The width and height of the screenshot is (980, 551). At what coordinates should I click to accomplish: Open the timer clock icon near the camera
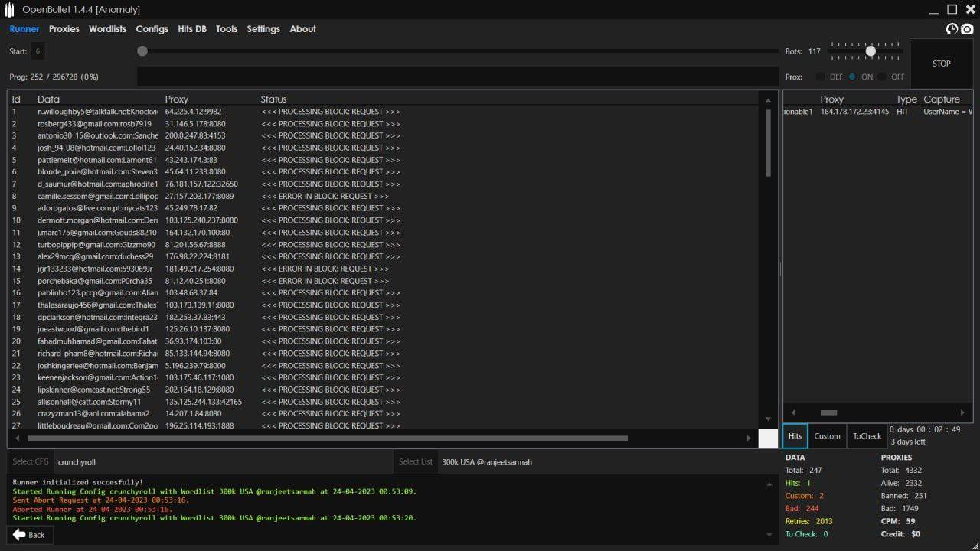click(x=952, y=29)
